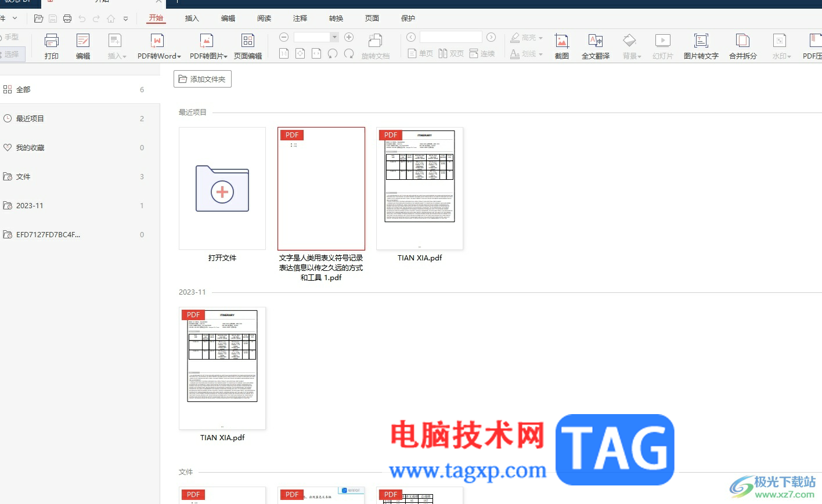Switch to the 开始 ribbon tab
The width and height of the screenshot is (822, 504).
point(156,18)
